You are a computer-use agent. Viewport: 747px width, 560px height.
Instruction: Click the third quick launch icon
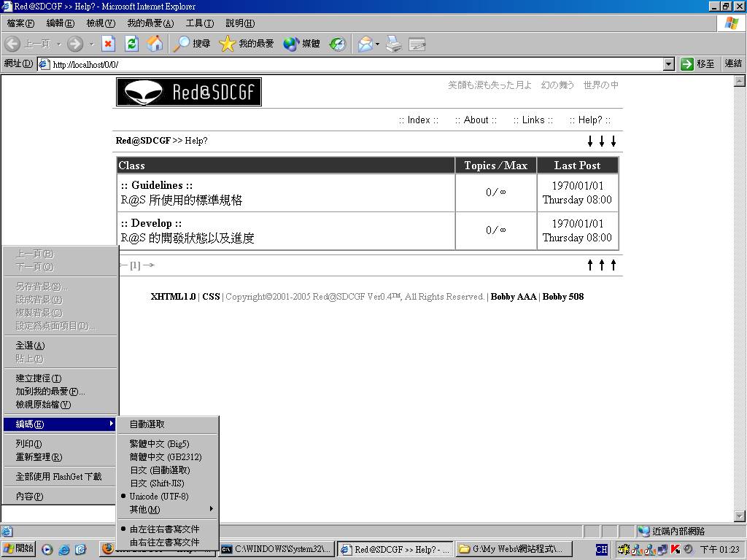coord(80,550)
